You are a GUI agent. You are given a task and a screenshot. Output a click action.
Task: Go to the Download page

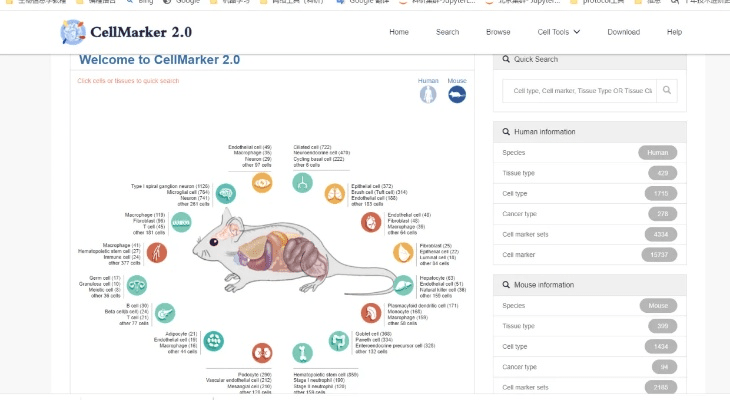[x=623, y=32]
